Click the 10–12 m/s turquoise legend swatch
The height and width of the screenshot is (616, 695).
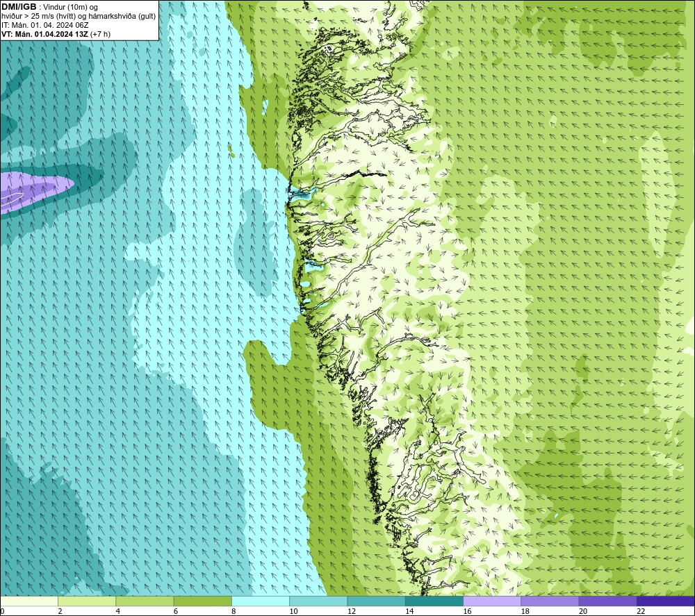pyautogui.click(x=318, y=601)
